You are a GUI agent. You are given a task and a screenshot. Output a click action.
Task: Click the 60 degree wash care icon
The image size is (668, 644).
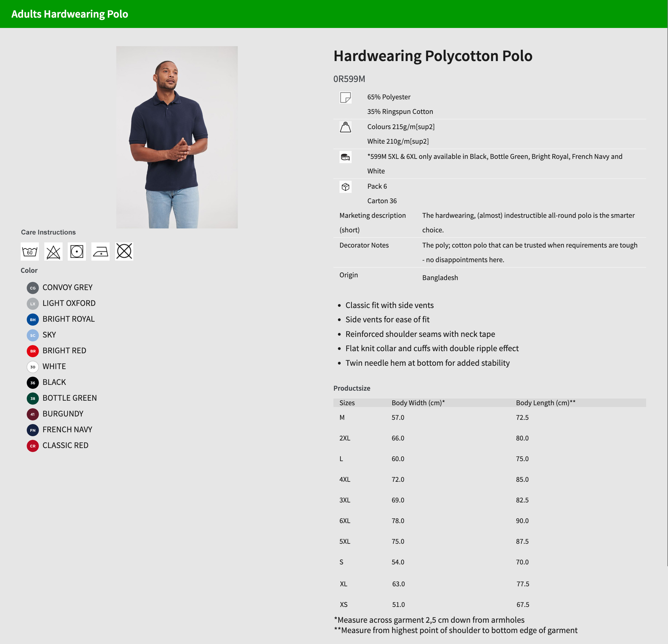point(30,252)
